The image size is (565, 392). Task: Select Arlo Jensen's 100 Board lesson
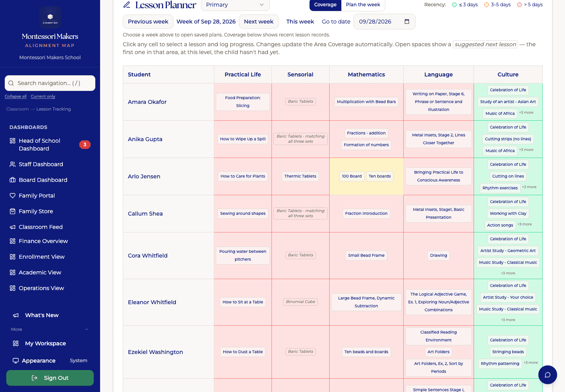[352, 176]
